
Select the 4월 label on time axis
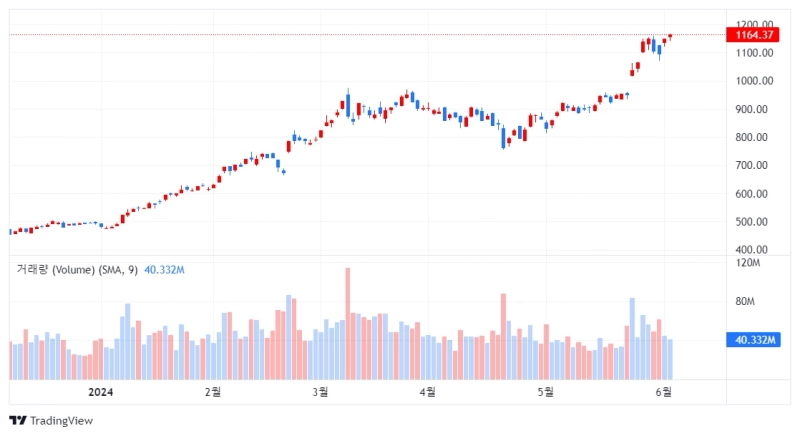tap(427, 392)
